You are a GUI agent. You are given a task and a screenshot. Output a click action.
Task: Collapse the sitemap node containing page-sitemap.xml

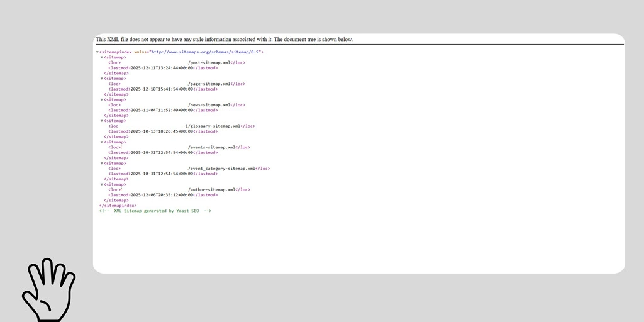[102, 79]
